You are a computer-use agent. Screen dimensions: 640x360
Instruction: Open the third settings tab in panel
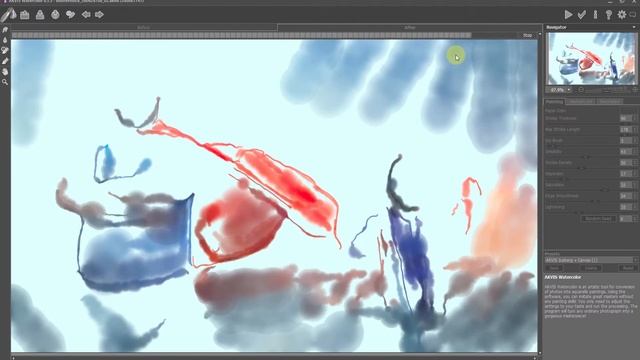point(610,101)
